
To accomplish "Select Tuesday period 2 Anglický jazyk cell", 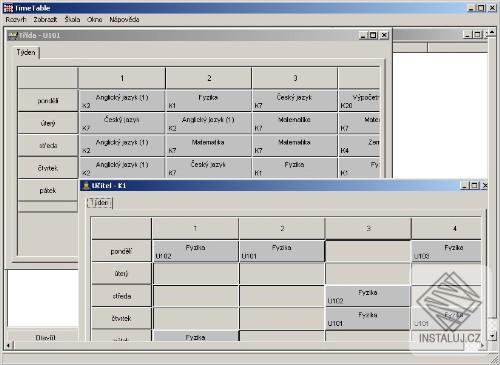I will point(209,123).
